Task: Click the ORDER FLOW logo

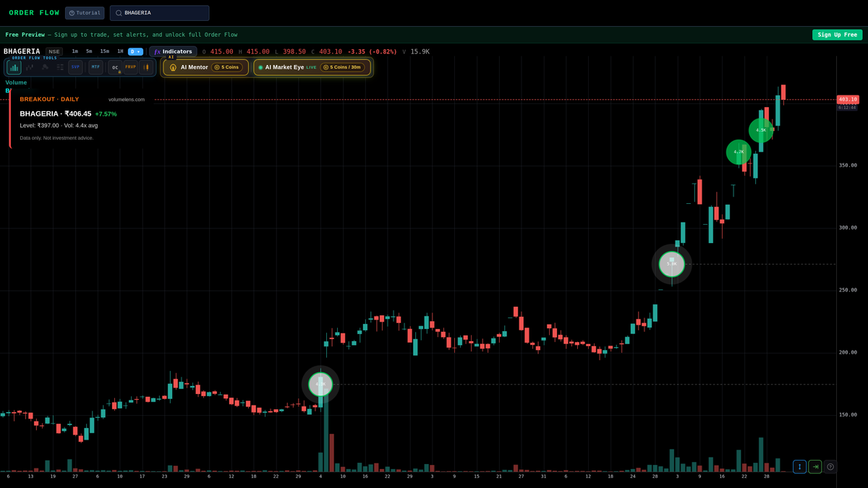Action: 34,13
